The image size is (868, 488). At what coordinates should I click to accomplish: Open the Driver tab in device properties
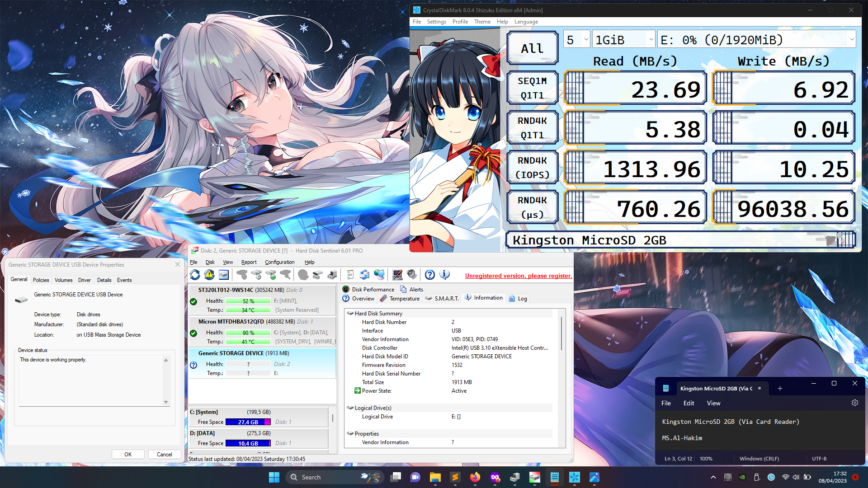pos(84,280)
